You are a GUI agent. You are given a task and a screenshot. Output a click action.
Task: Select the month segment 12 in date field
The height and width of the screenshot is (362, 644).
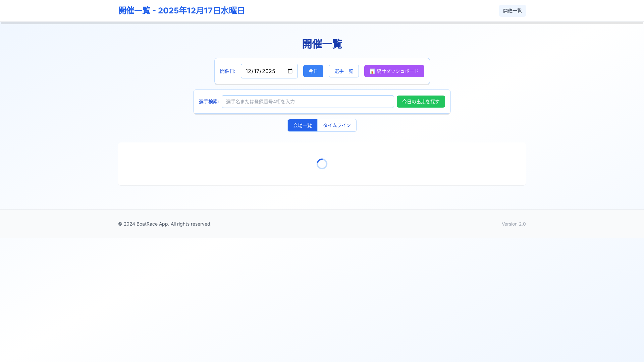(248, 71)
